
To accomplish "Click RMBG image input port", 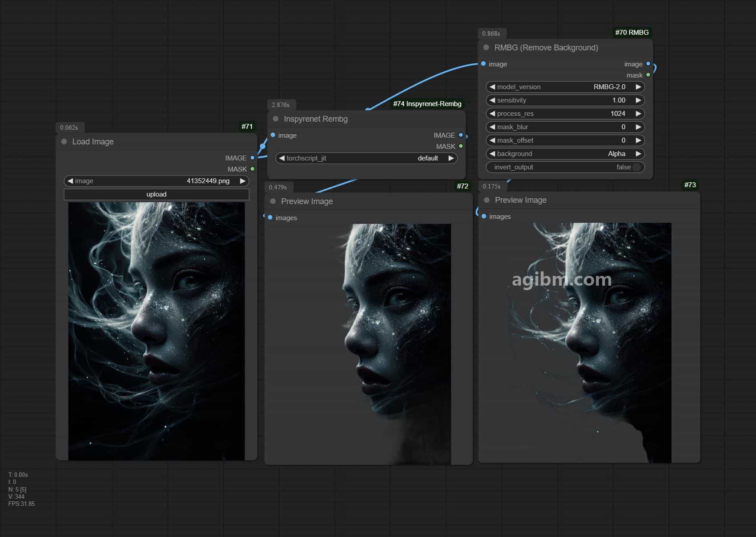I will tap(483, 64).
